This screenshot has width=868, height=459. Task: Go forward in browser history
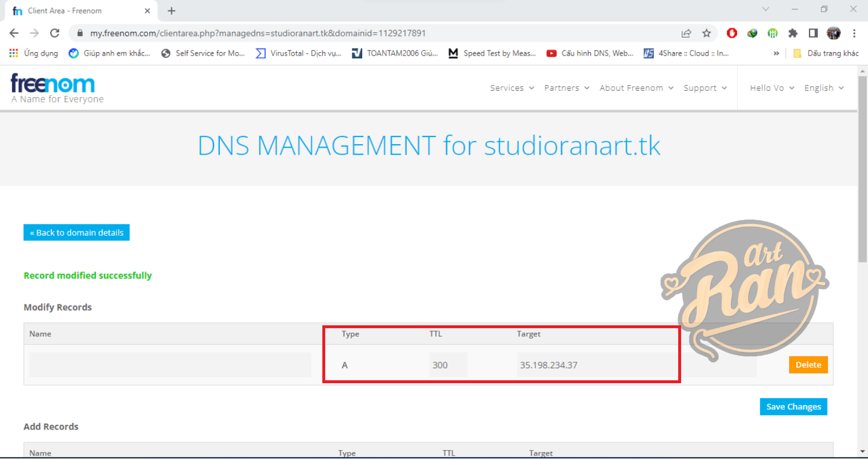tap(34, 33)
